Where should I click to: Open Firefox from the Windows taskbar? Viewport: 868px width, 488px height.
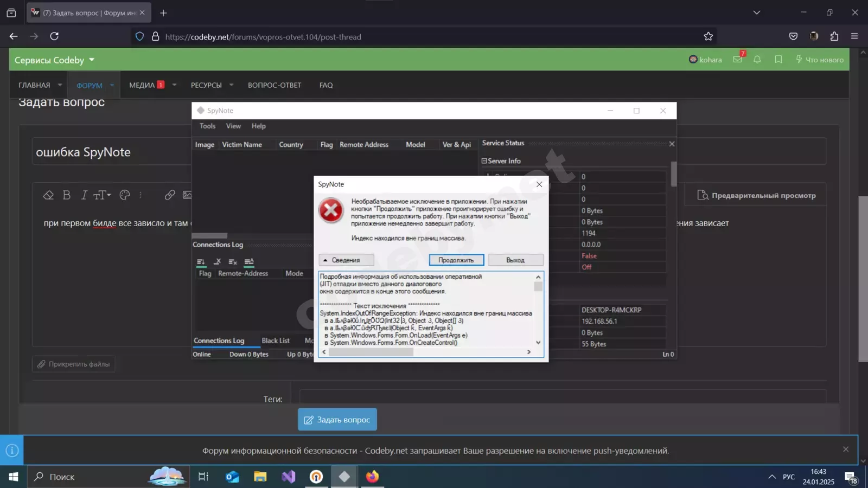(x=372, y=477)
